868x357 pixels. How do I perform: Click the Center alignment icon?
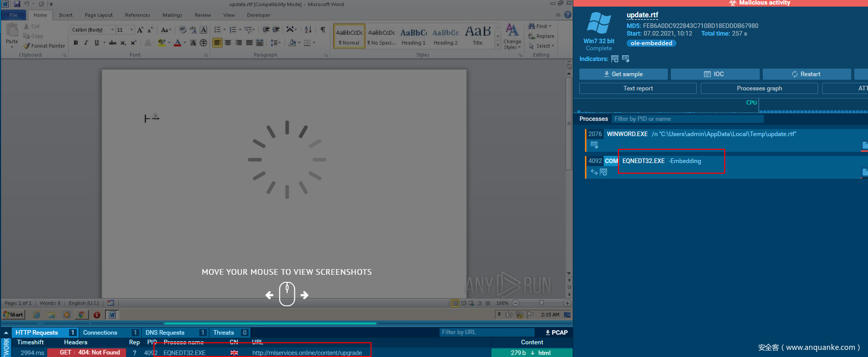[228, 43]
